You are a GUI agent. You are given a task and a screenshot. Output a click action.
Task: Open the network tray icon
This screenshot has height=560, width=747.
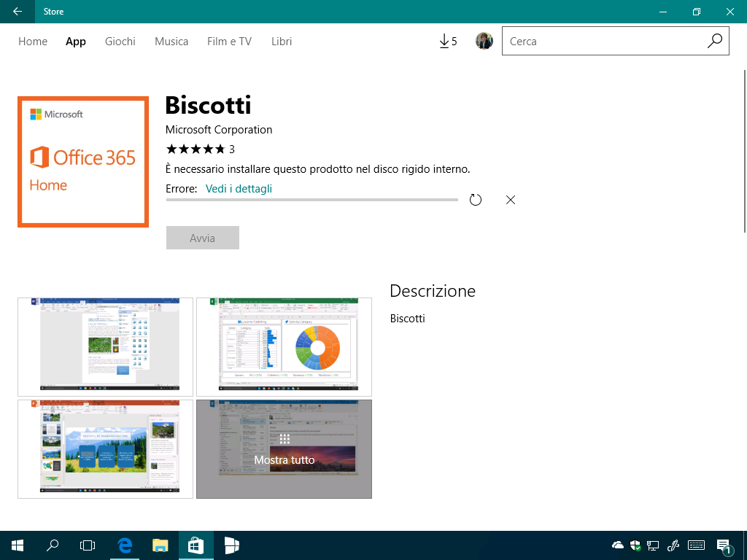coord(653,545)
